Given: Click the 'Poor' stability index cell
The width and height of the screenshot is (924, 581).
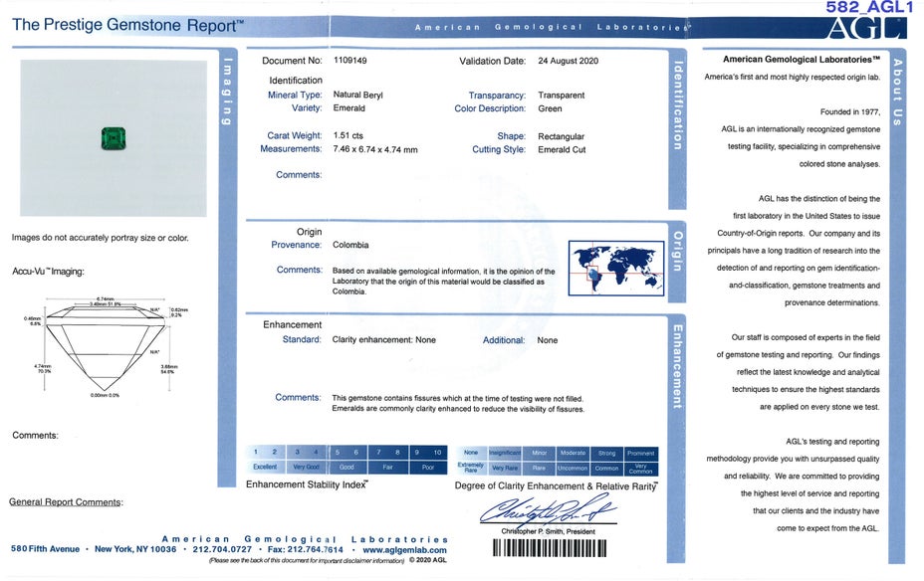Looking at the screenshot, I should point(428,467).
